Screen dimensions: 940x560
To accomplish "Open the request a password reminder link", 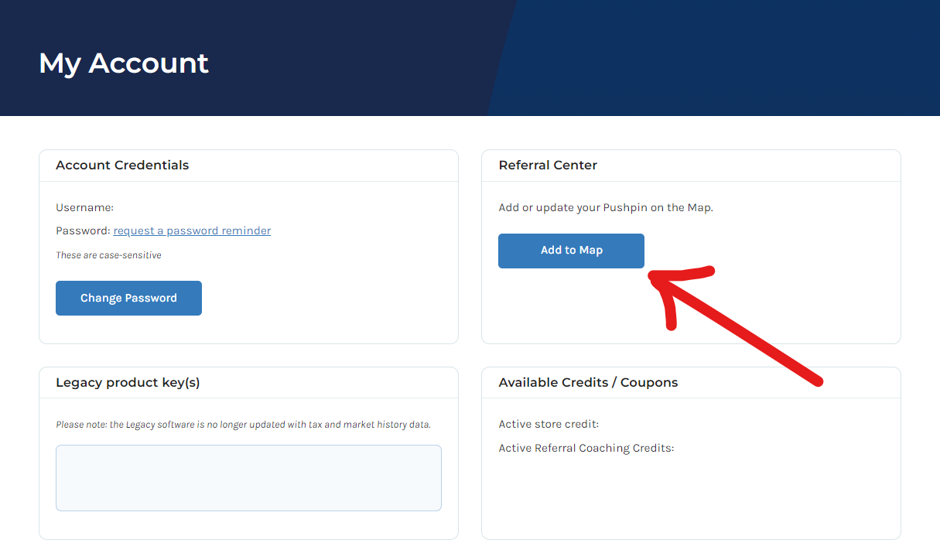I will point(192,230).
